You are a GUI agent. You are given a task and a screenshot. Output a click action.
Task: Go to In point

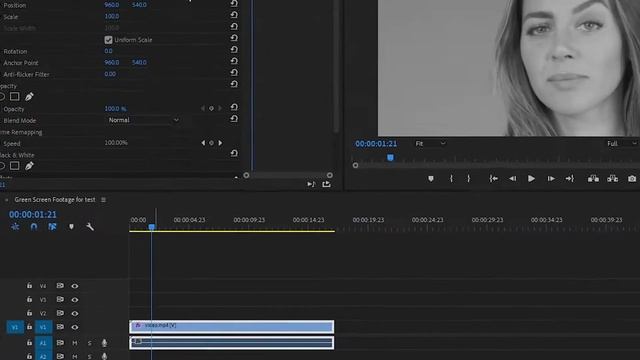pyautogui.click(x=493, y=178)
